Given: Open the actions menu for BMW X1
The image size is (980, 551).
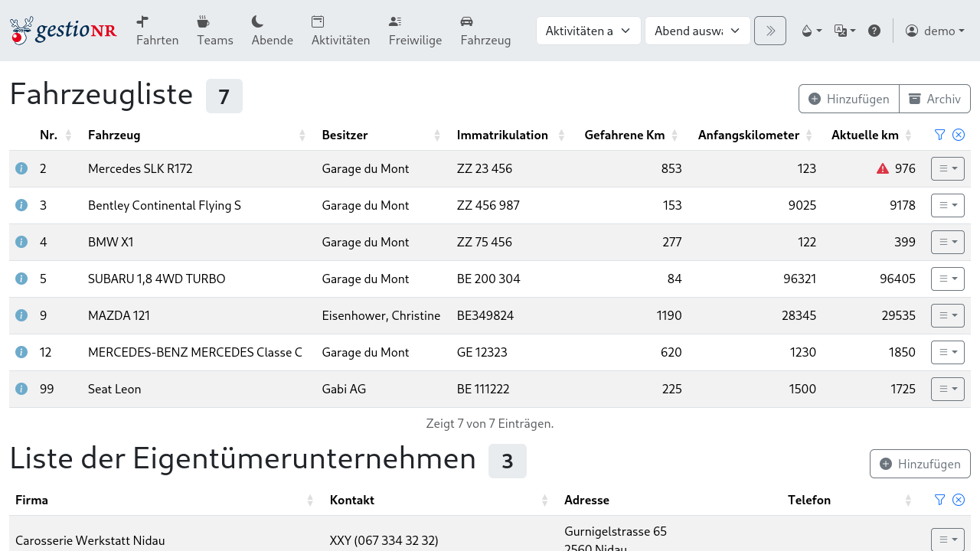Looking at the screenshot, I should click(x=947, y=242).
